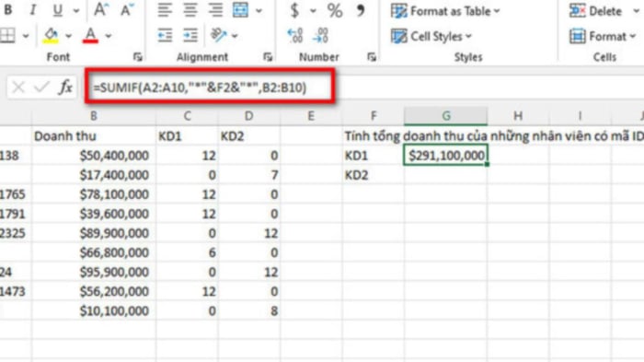Select cell with $291,100,000

(446, 156)
